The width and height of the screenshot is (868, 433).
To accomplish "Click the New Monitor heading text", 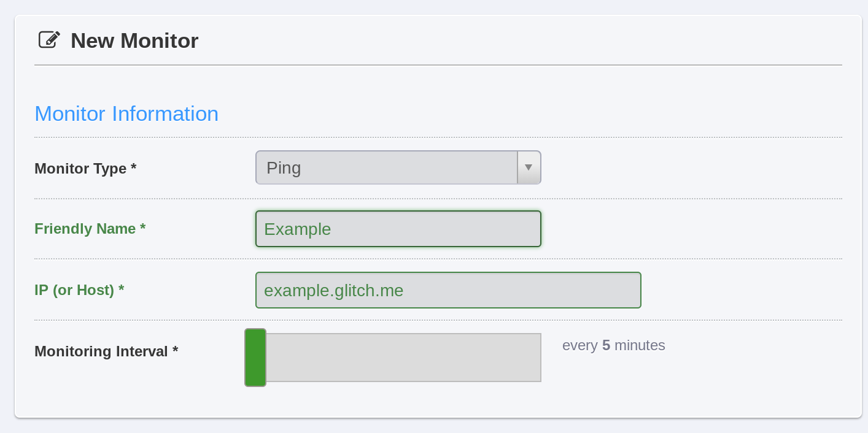I will (134, 41).
